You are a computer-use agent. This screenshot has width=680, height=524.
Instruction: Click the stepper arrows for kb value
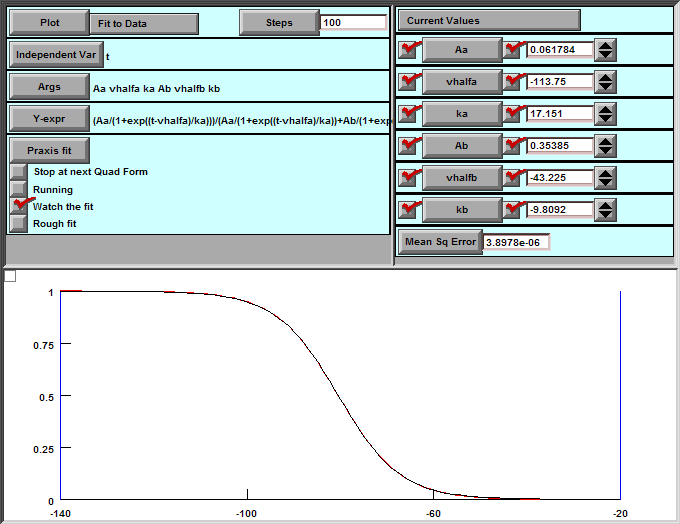(x=605, y=210)
